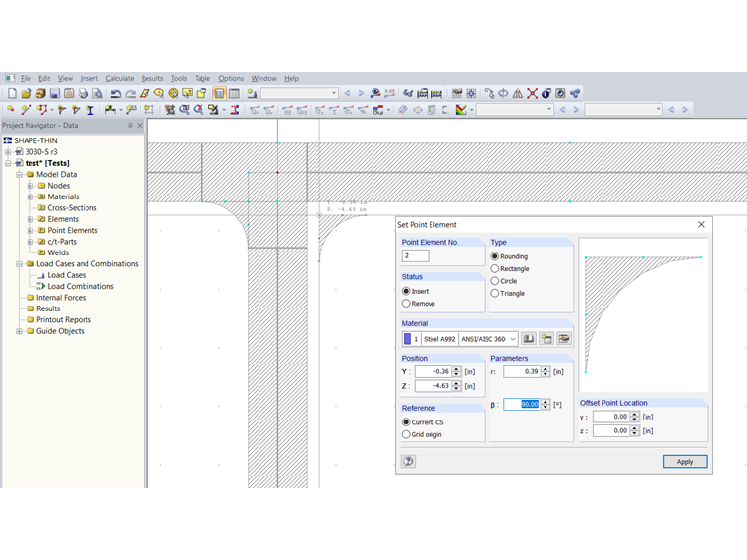Open the Calculate menu
This screenshot has height=560, width=747.
click(x=120, y=78)
